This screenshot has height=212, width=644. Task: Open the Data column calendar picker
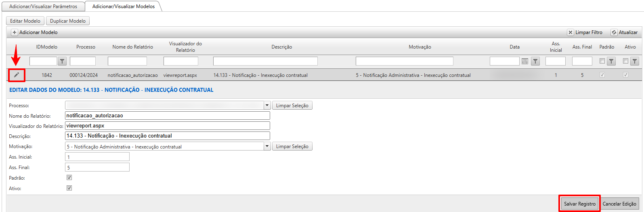pos(524,61)
